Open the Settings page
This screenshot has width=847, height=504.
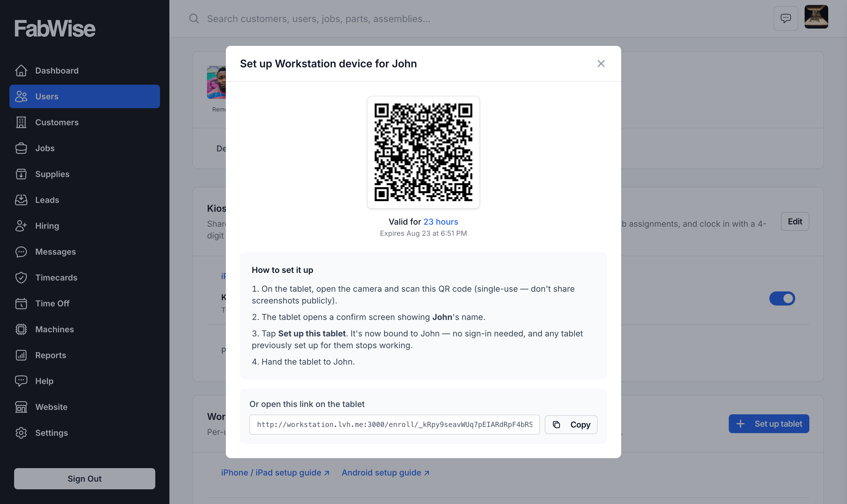85,433
